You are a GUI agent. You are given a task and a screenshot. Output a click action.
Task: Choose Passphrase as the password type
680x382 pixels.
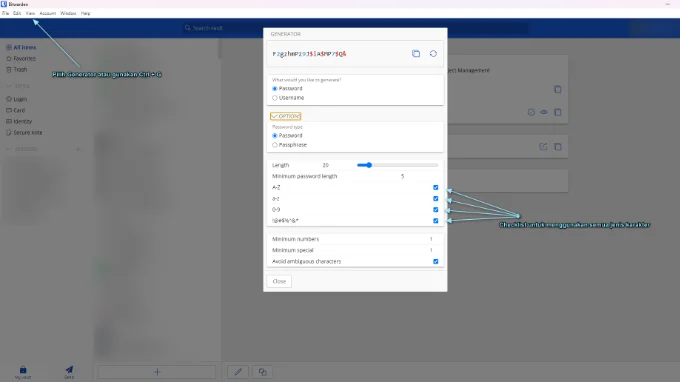(x=275, y=145)
